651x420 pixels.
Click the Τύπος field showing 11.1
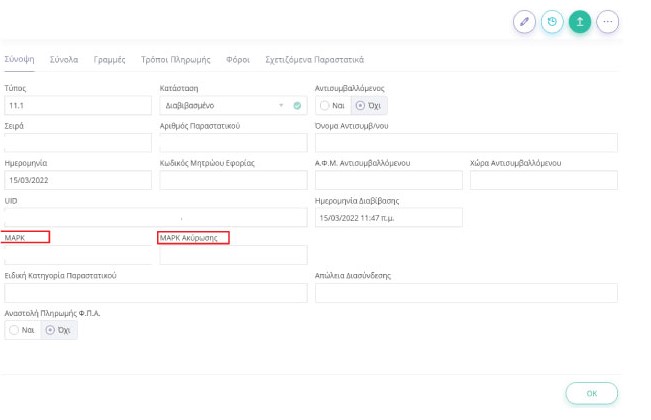(x=77, y=105)
